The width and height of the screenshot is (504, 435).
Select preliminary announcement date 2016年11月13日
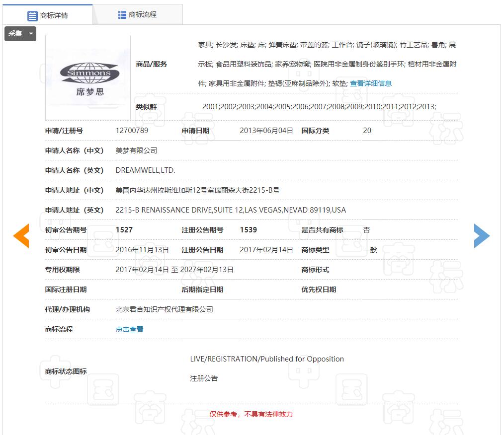click(x=142, y=250)
